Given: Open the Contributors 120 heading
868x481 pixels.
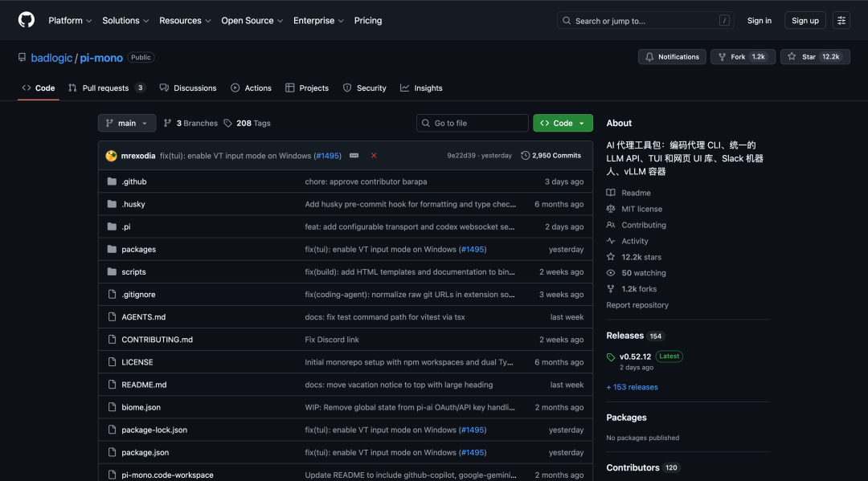Looking at the screenshot, I should coord(643,467).
